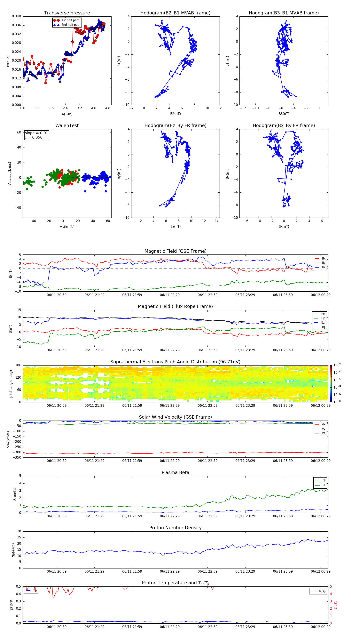
Task: Click the 'slope = 0.01' annotation
Action: 36,133
